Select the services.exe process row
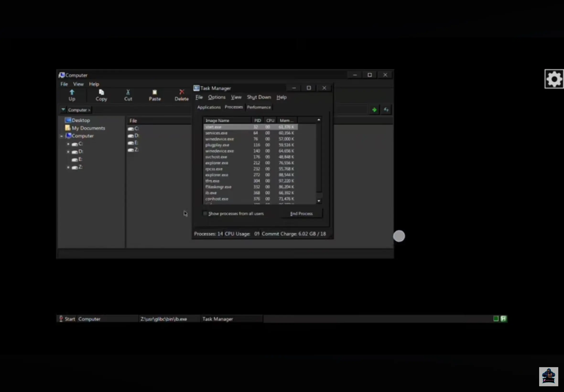The width and height of the screenshot is (564, 392). click(x=251, y=133)
